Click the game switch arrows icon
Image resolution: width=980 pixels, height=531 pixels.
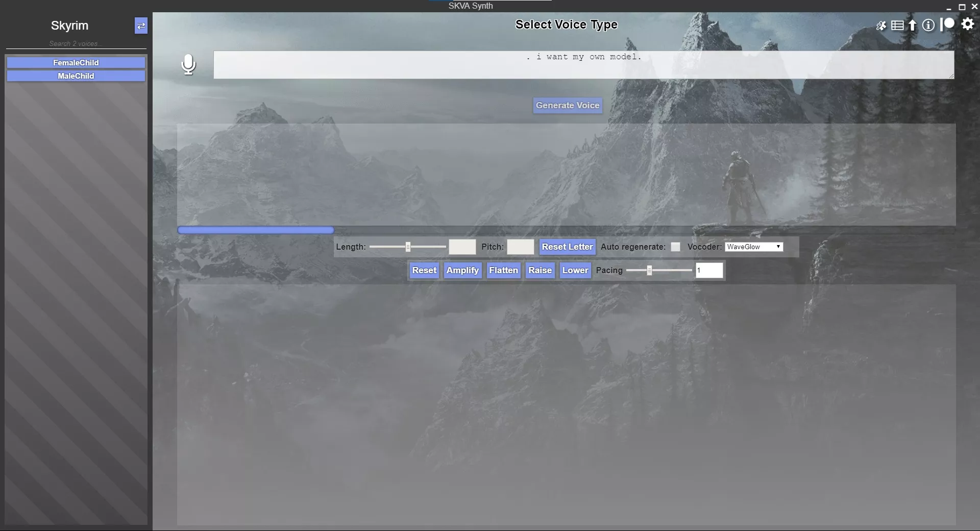point(141,26)
